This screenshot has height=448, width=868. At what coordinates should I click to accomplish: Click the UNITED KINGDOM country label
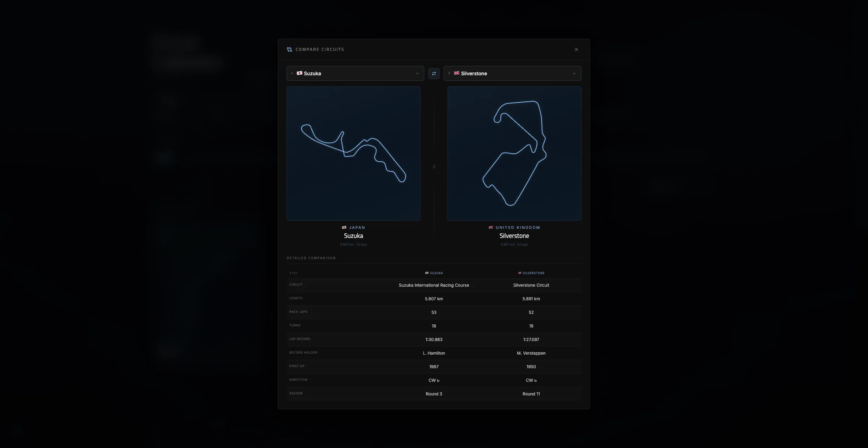pyautogui.click(x=518, y=227)
